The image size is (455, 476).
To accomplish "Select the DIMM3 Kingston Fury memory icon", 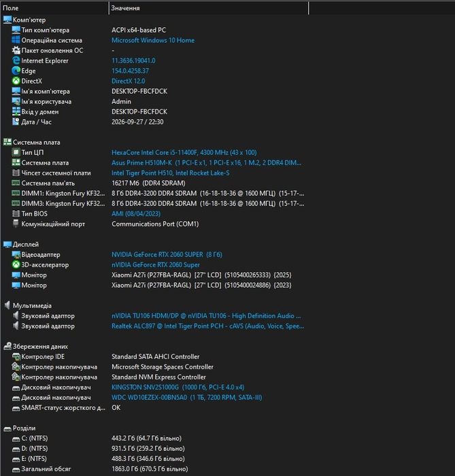I will pos(16,203).
